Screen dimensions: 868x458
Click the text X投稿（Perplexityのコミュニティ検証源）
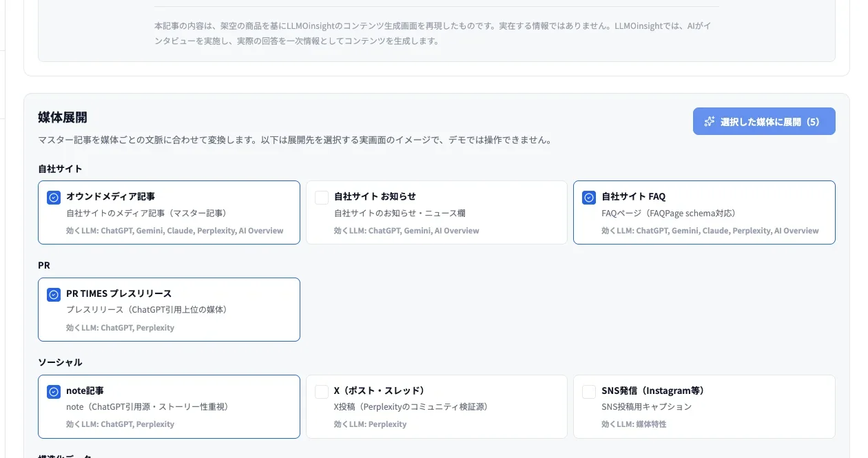(411, 407)
